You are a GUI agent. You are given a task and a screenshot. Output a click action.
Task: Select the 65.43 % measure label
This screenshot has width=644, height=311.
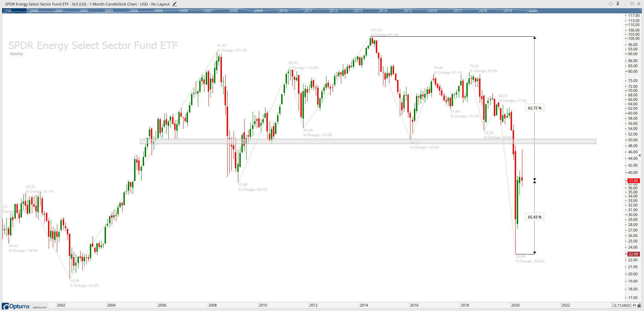coord(535,217)
